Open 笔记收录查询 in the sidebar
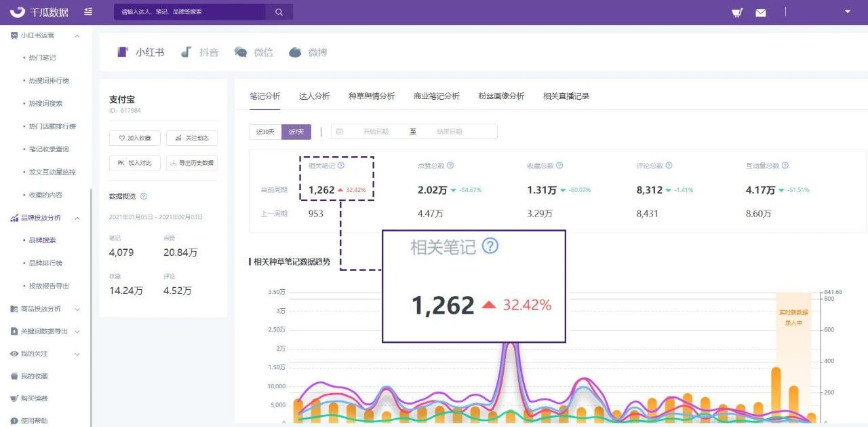The height and width of the screenshot is (427, 868). (x=49, y=149)
